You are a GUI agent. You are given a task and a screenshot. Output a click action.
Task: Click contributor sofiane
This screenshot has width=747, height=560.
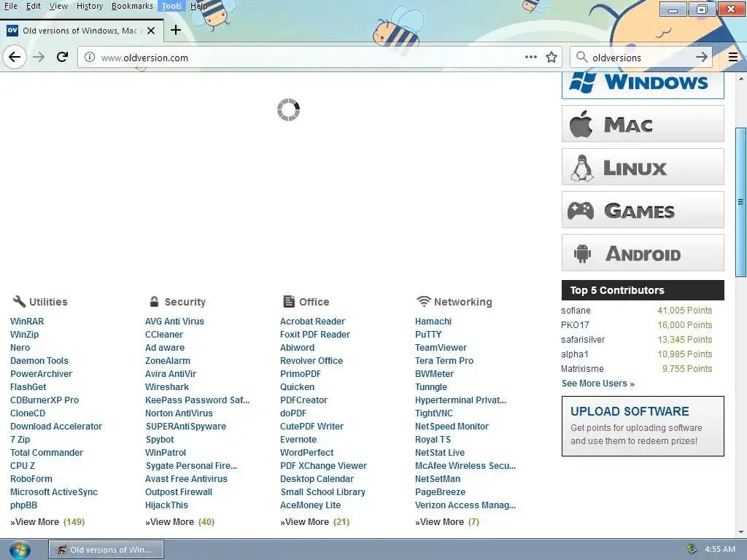pyautogui.click(x=576, y=311)
